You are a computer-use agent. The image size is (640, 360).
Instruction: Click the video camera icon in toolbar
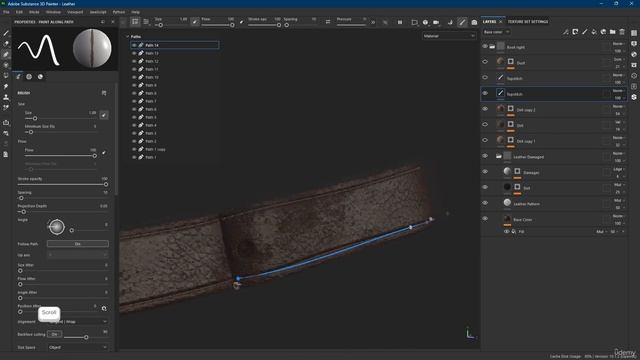coord(436,22)
